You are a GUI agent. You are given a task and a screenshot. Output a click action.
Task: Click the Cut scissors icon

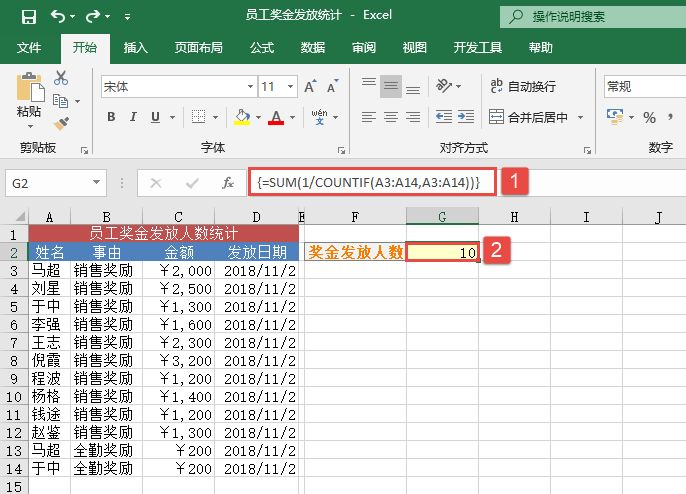click(61, 78)
